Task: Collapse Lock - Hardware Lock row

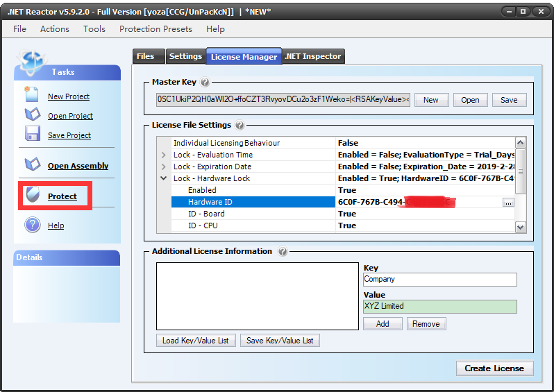Action: click(x=164, y=179)
